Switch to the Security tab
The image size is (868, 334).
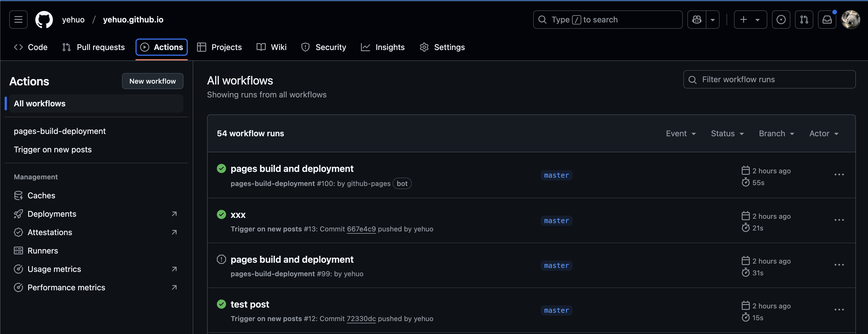point(324,47)
